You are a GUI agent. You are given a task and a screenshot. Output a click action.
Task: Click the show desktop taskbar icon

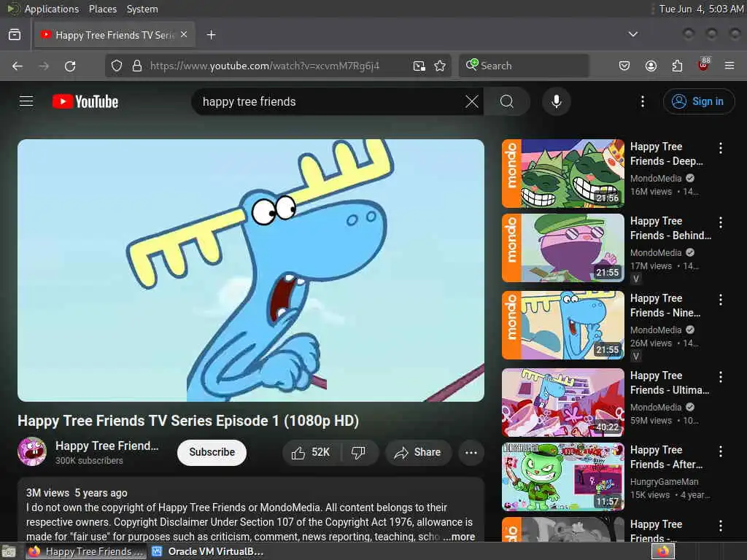[9, 551]
